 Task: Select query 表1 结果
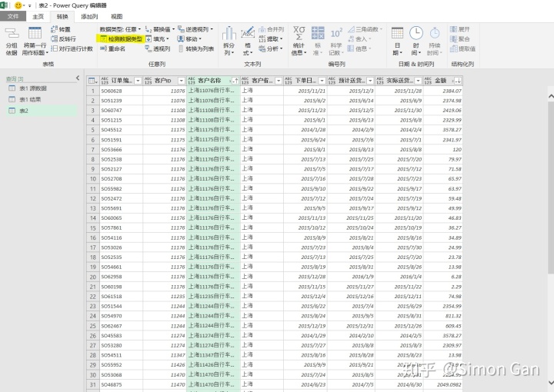point(42,99)
